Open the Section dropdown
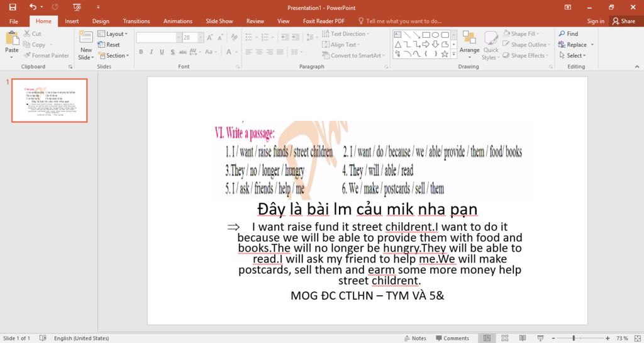The width and height of the screenshot is (644, 343). [x=113, y=55]
